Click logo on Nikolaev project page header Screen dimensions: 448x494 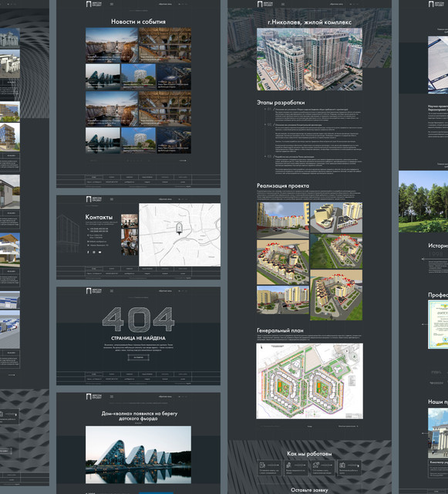click(x=265, y=4)
